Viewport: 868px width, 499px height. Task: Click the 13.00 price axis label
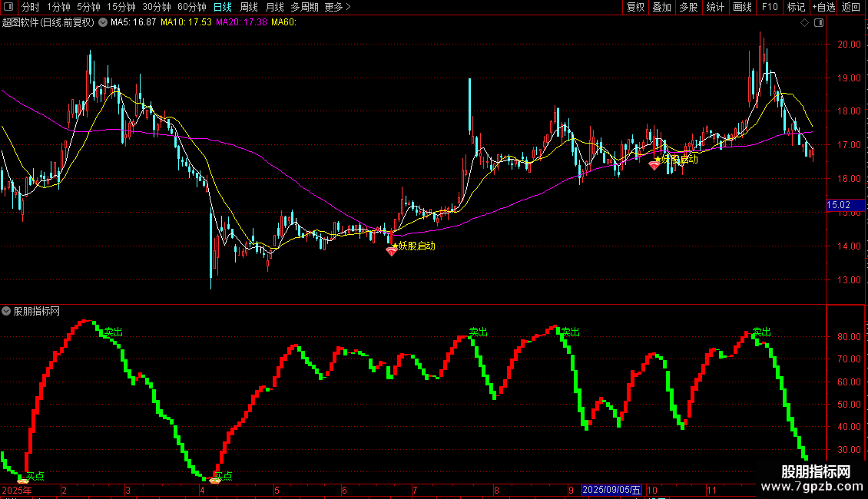tap(849, 280)
